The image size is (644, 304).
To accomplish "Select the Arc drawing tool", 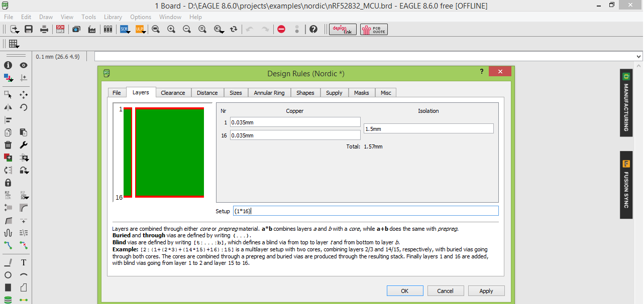I will point(24,275).
